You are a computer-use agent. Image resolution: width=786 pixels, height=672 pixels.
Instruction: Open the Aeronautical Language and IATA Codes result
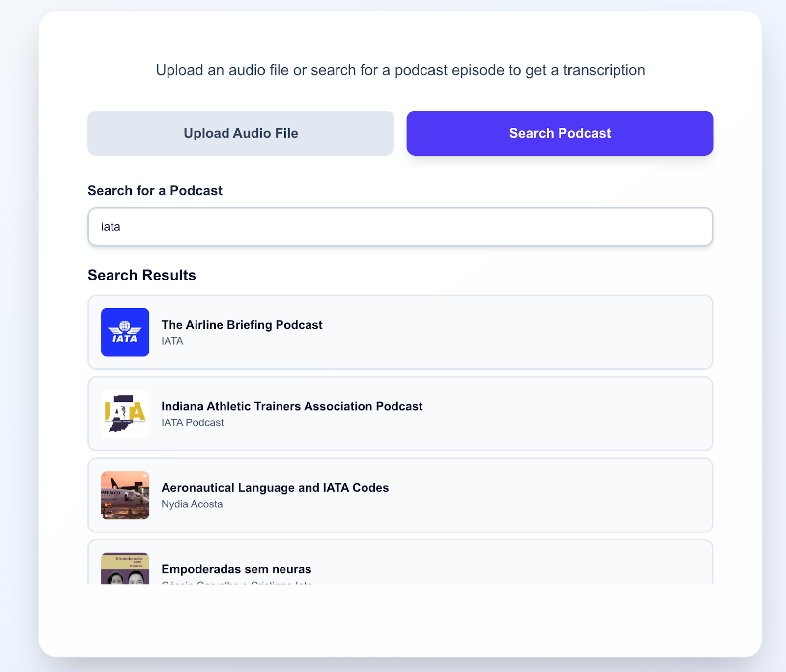click(x=400, y=495)
